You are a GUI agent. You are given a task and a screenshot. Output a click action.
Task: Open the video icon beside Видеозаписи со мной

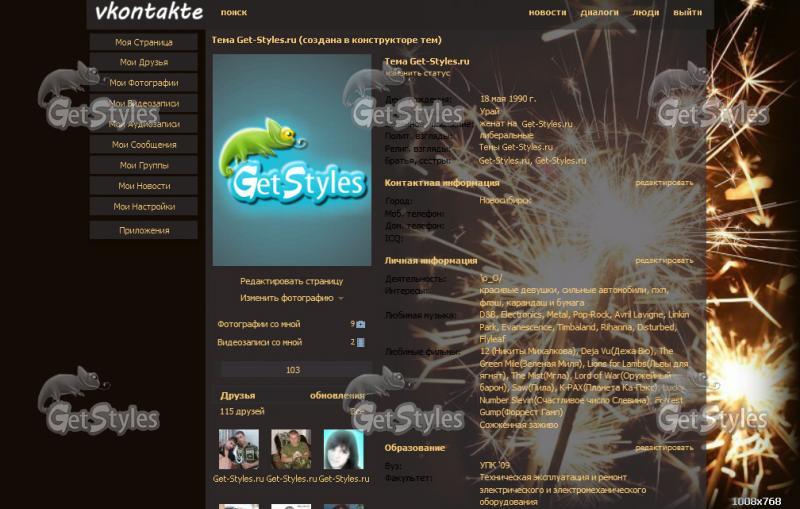(x=361, y=342)
